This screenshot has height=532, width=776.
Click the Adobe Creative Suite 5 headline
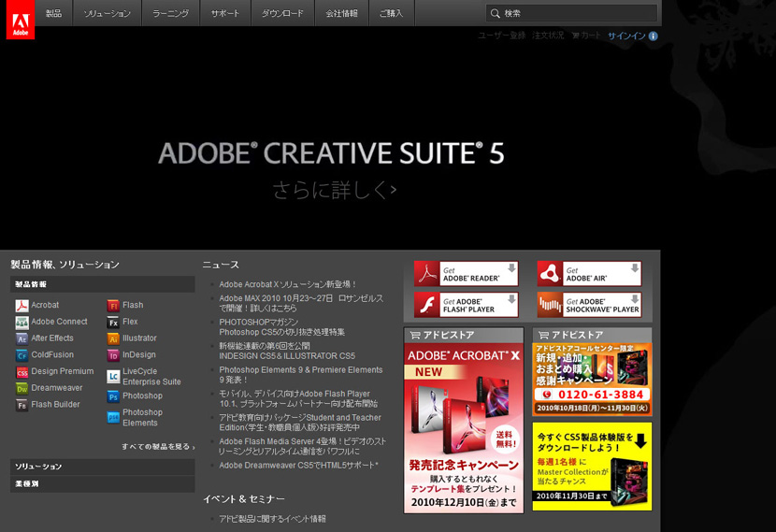331,153
